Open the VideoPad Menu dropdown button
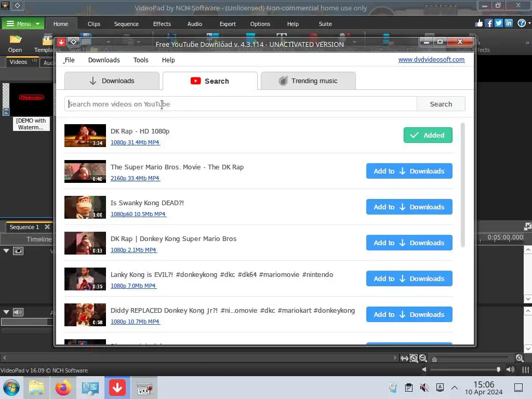This screenshot has height=399, width=532. click(x=23, y=24)
